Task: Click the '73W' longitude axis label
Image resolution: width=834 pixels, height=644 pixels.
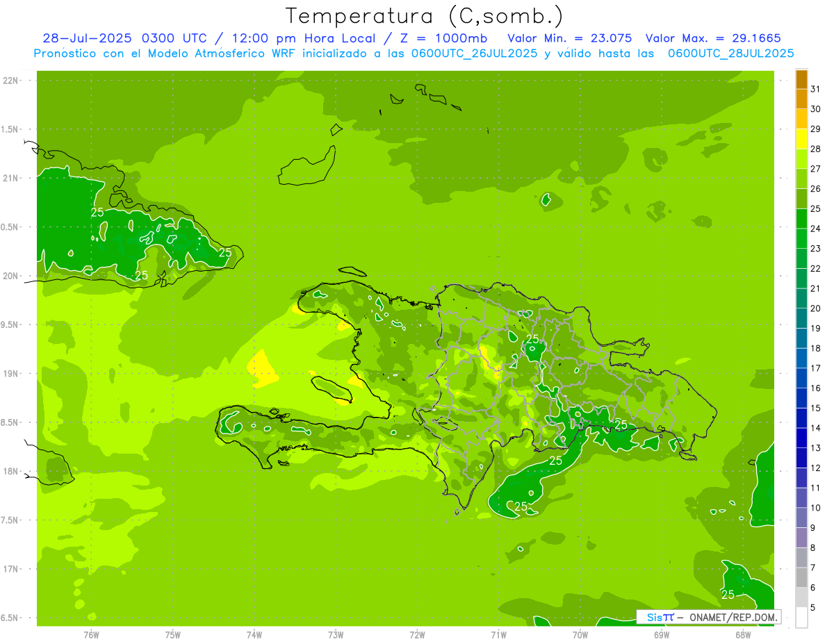Action: tap(336, 635)
